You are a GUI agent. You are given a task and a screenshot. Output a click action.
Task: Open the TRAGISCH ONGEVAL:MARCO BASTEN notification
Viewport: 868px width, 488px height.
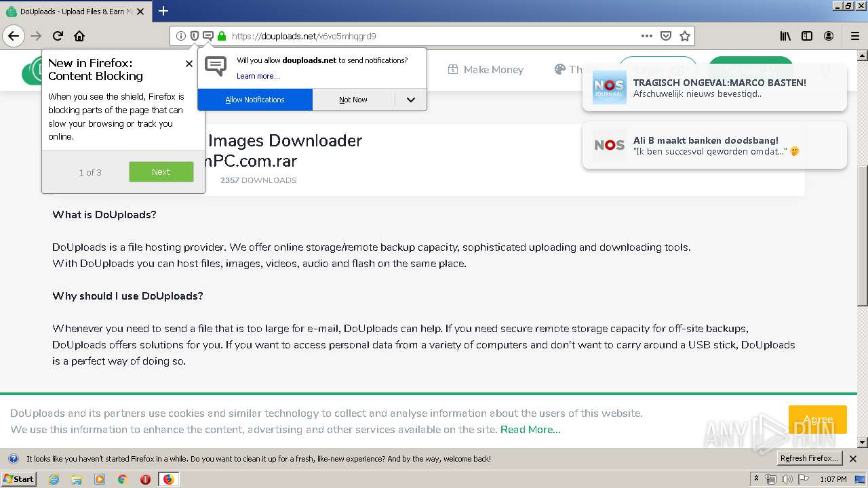(x=714, y=87)
